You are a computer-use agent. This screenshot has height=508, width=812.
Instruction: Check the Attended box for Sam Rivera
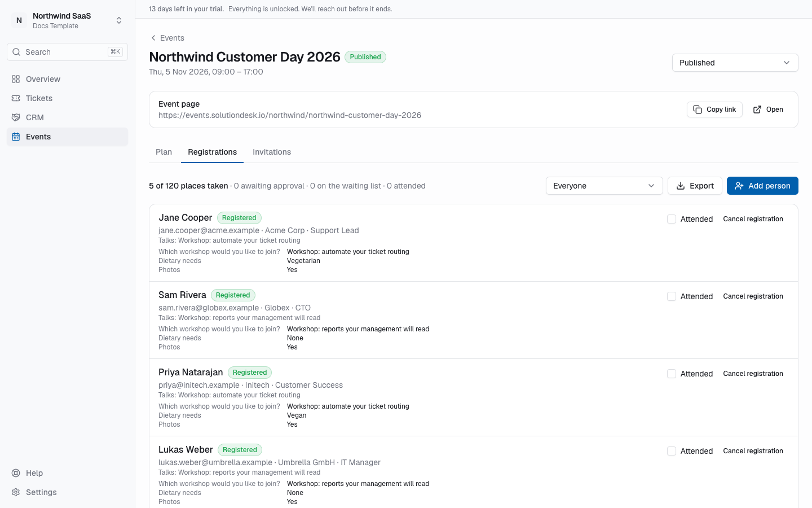672,296
